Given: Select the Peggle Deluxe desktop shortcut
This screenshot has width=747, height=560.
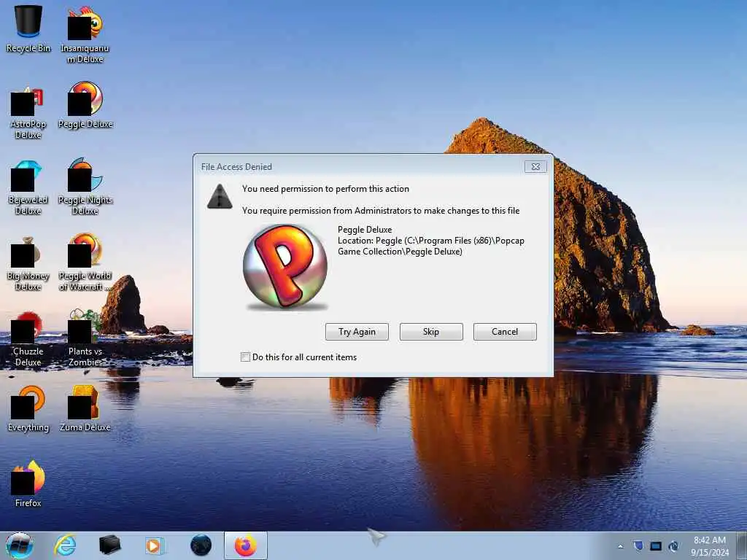Looking at the screenshot, I should [85, 105].
